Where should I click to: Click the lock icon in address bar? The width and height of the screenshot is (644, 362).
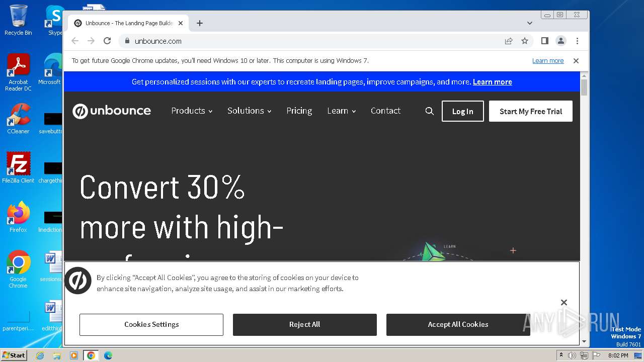coord(127,41)
